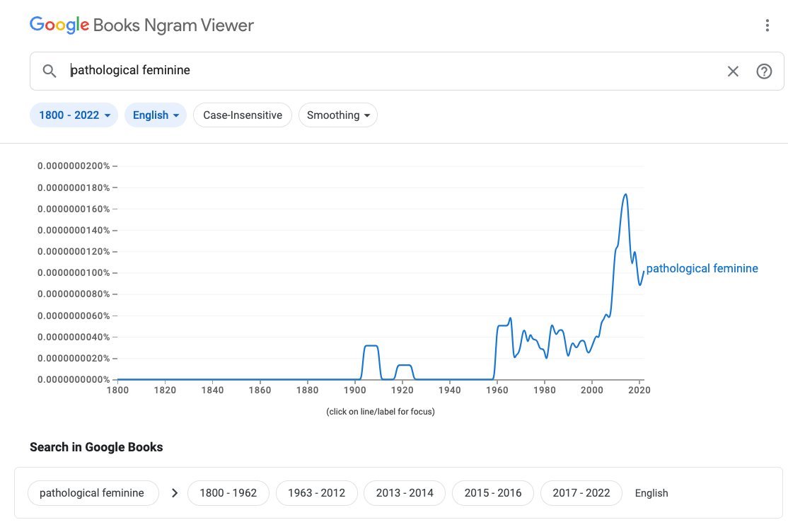This screenshot has height=532, width=788.
Task: Click the graph line bump near 1905
Action: [371, 345]
